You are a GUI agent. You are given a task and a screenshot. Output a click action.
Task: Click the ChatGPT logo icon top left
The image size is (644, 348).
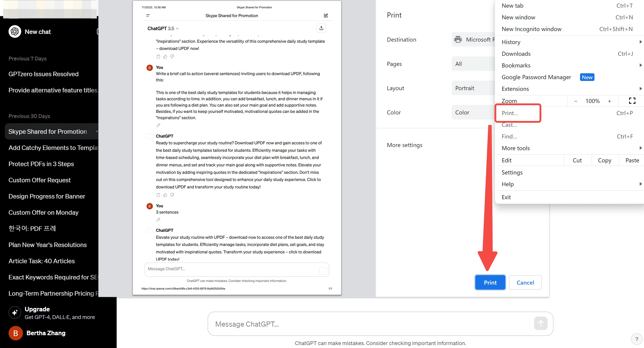[15, 31]
